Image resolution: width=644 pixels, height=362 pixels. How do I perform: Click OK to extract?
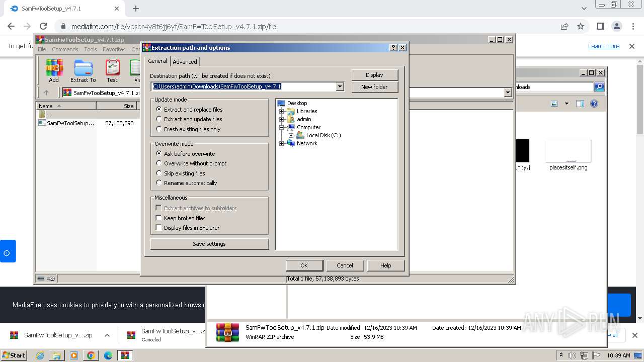[304, 265]
